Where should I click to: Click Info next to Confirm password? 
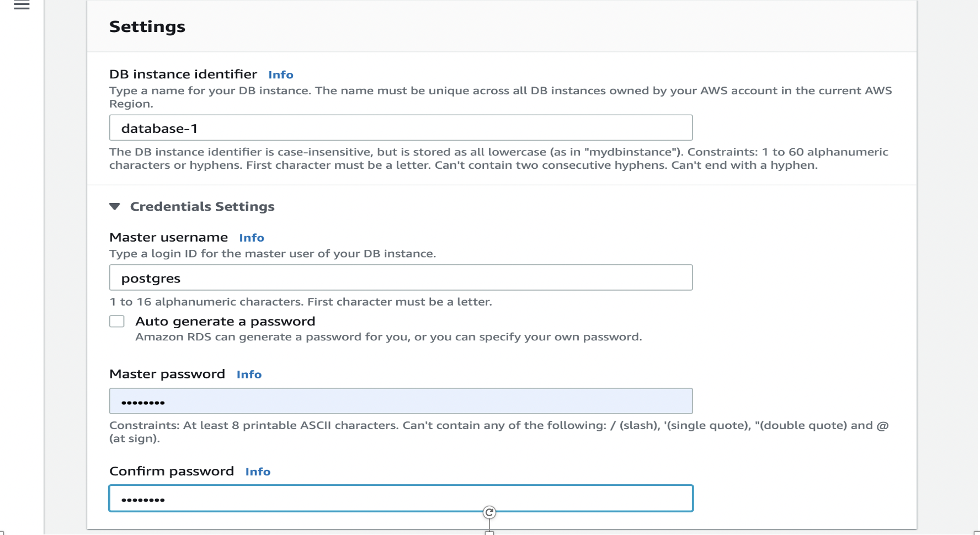(258, 472)
